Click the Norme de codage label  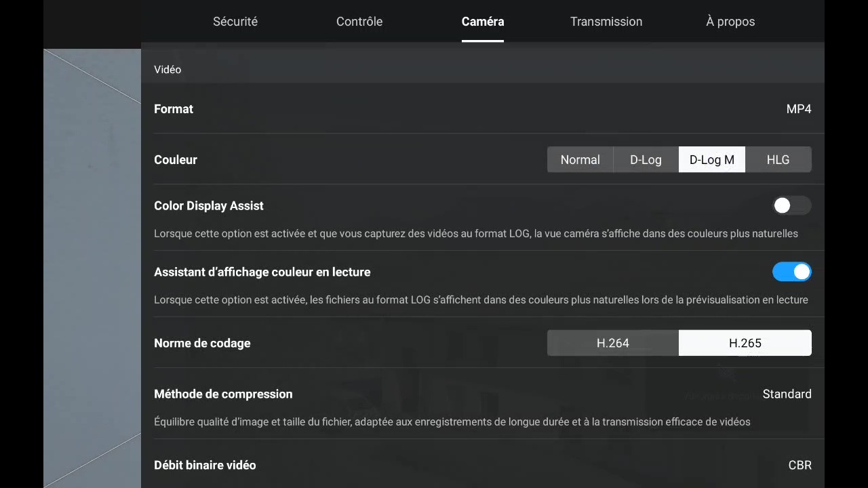point(202,343)
